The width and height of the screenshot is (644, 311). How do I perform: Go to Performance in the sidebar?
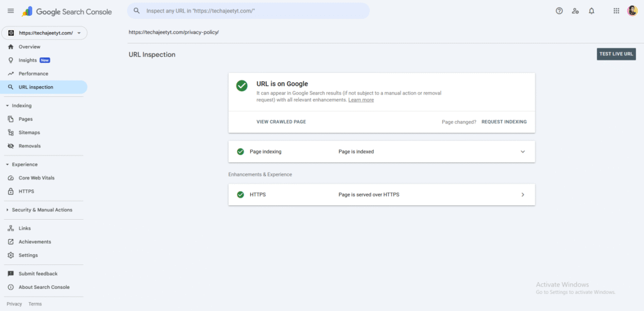(33, 74)
